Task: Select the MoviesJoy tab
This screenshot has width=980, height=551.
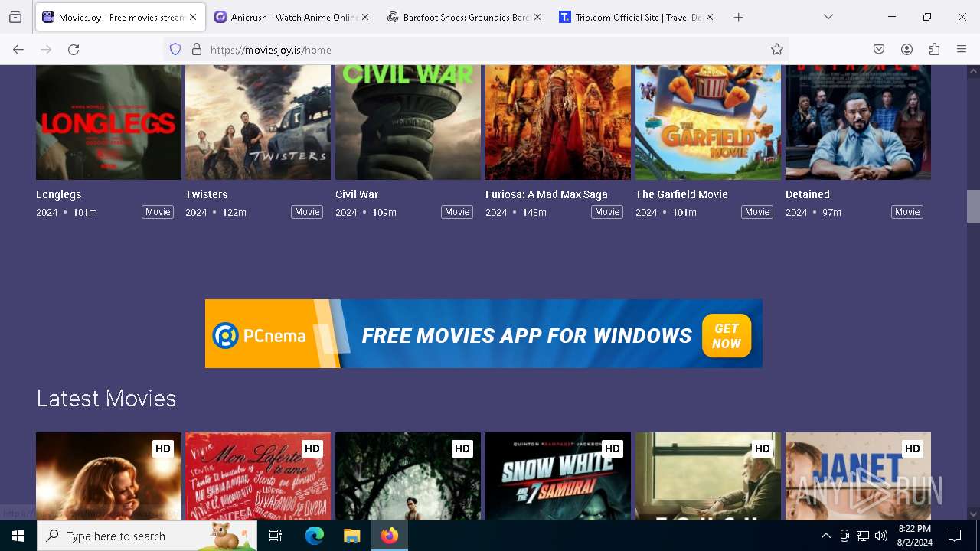Action: [x=120, y=17]
